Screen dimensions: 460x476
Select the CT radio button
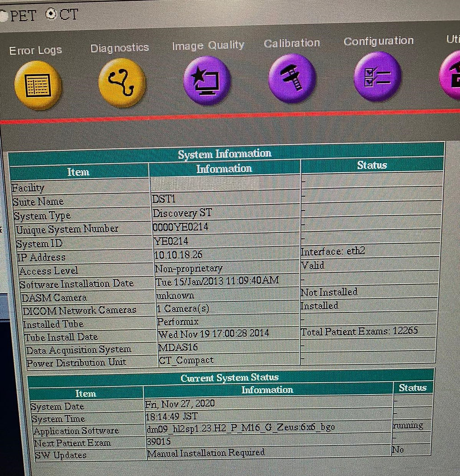(51, 14)
